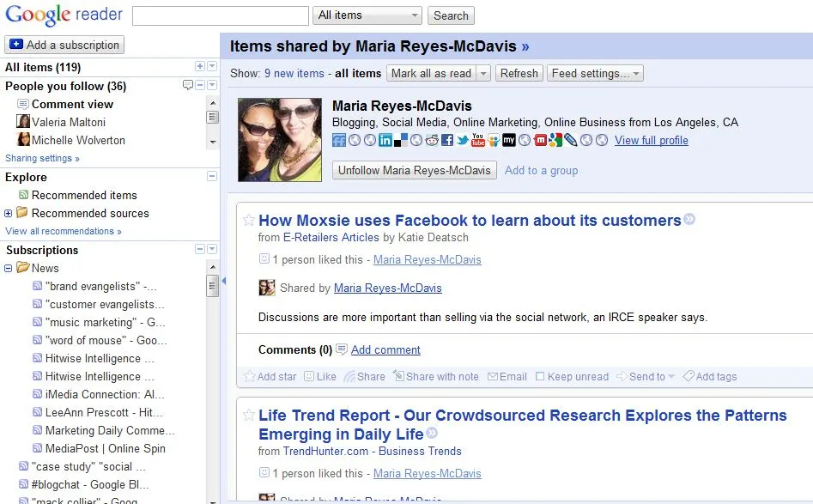Open Maria's Facebook profile icon
The width and height of the screenshot is (813, 504).
click(x=447, y=140)
